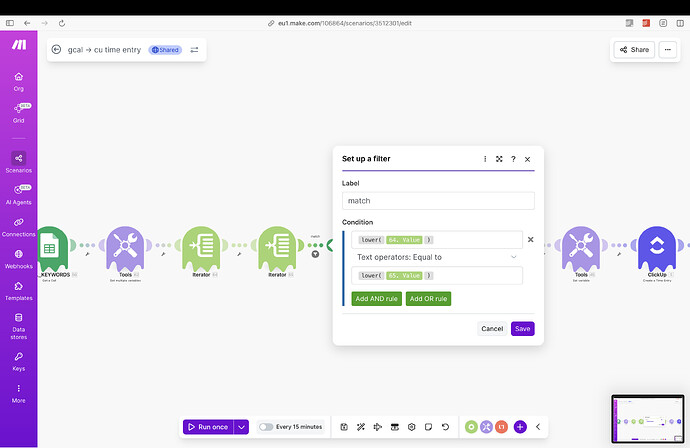Select the KEYWORDS Google Sheets module
Screen dimensions: 690x448
pos(52,249)
